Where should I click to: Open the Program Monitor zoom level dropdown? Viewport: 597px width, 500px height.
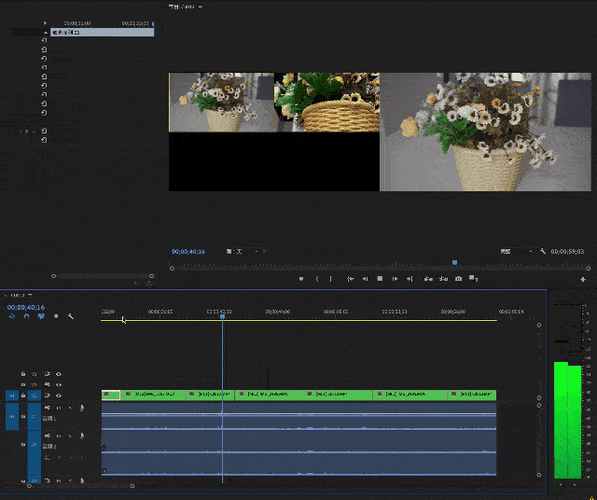point(242,251)
